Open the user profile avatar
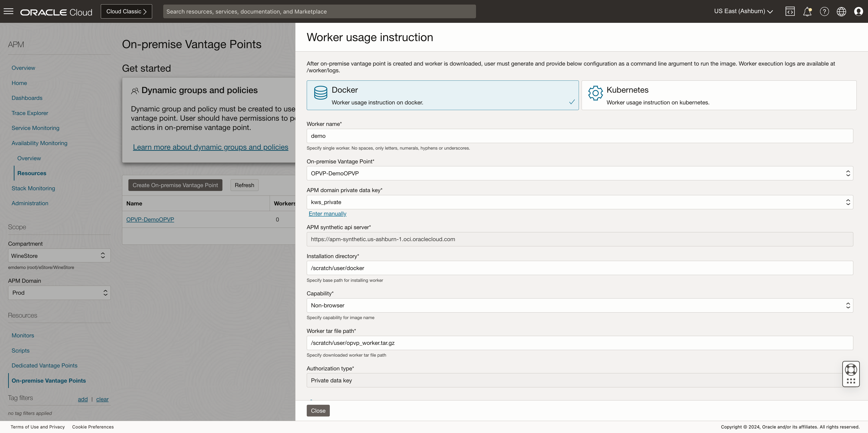Viewport: 868px width, 433px height. (x=858, y=12)
